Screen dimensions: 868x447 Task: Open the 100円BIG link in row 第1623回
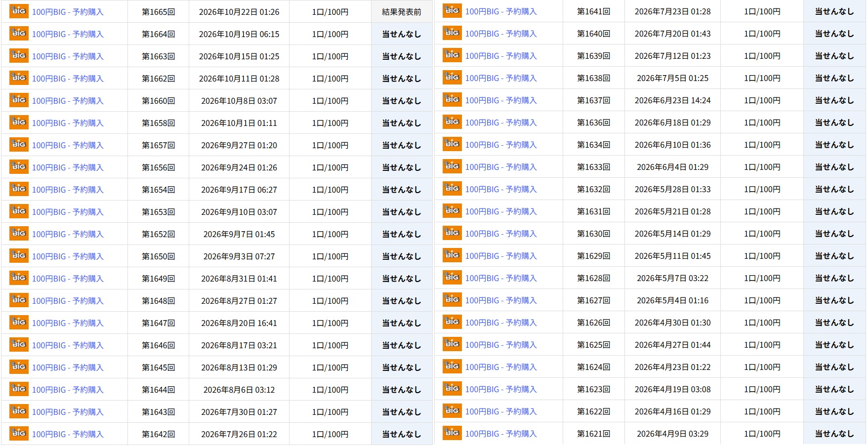click(x=501, y=389)
